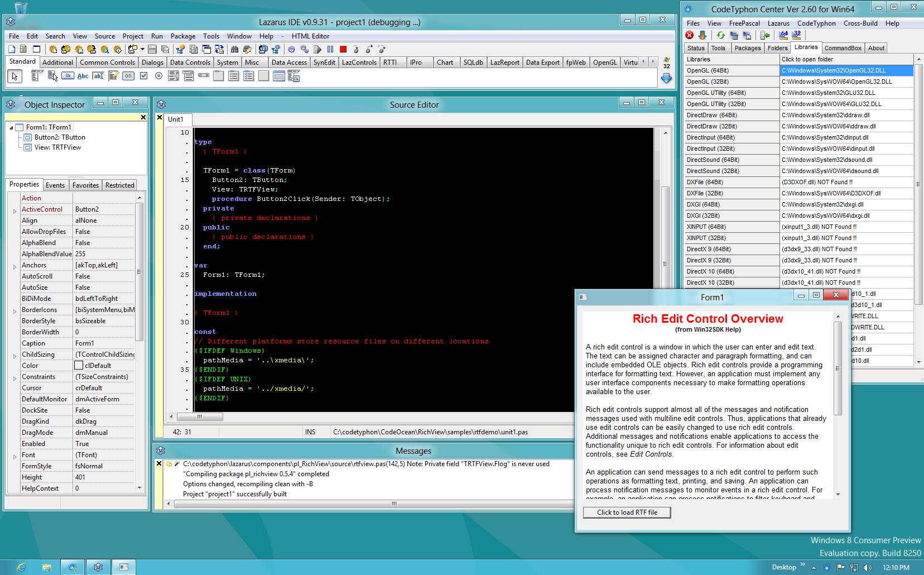Screen dimensions: 924x575
Task: Click the trash-can remove icon in CodeTyphon toolbar
Action: pos(734,35)
